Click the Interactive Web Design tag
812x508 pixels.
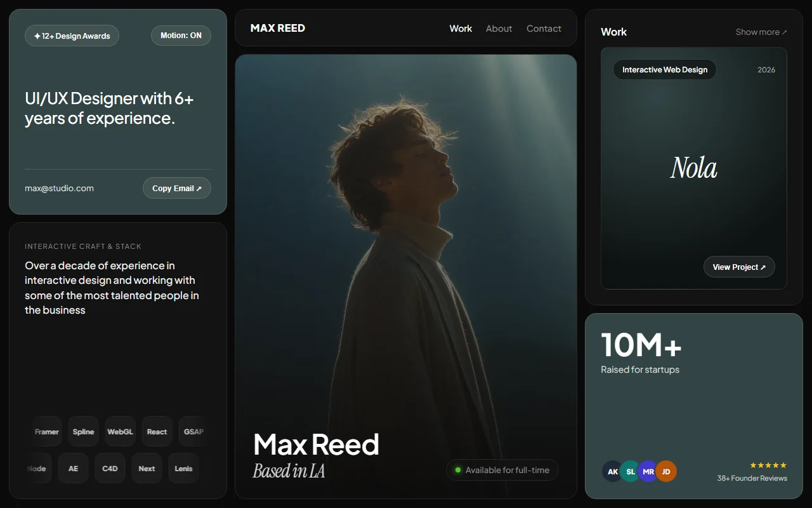point(665,70)
